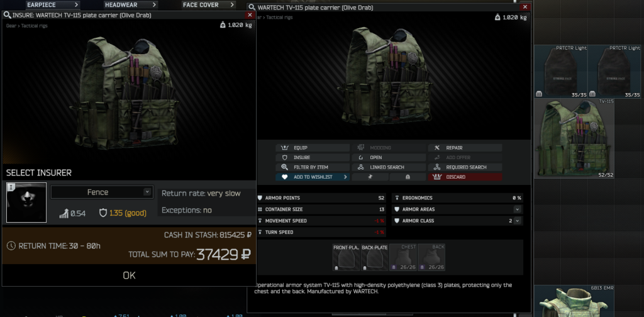Viewport: 644px width, 317px height.
Task: Select the TV-115 plate carrier in stash
Action: point(574,138)
